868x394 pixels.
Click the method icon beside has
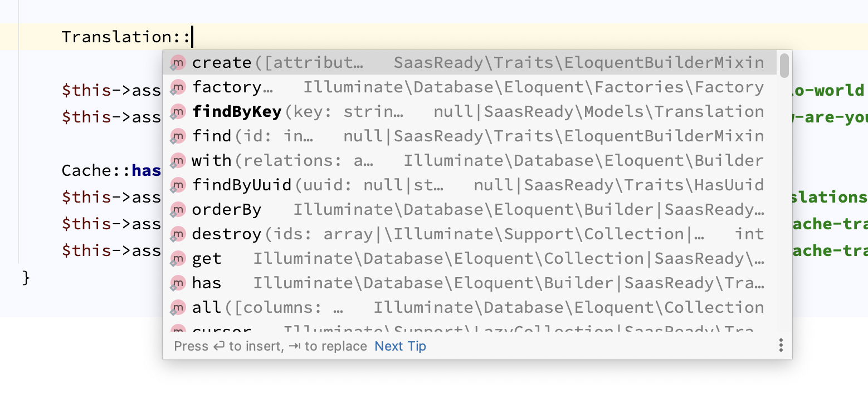click(178, 283)
